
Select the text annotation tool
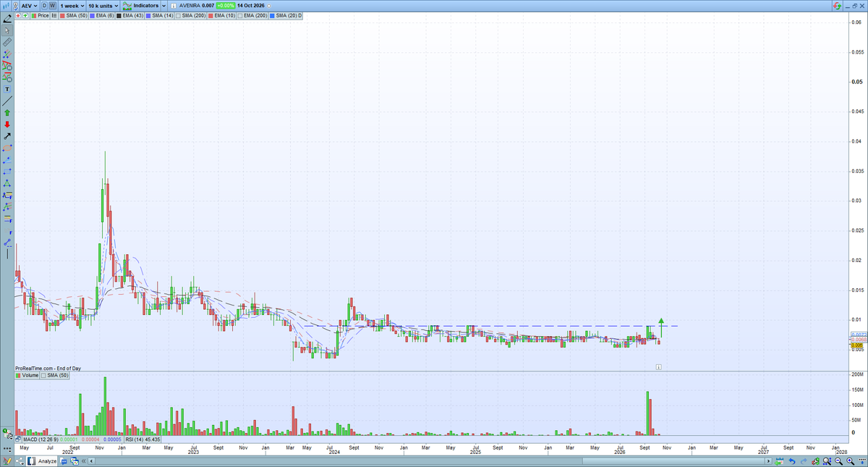pos(7,88)
